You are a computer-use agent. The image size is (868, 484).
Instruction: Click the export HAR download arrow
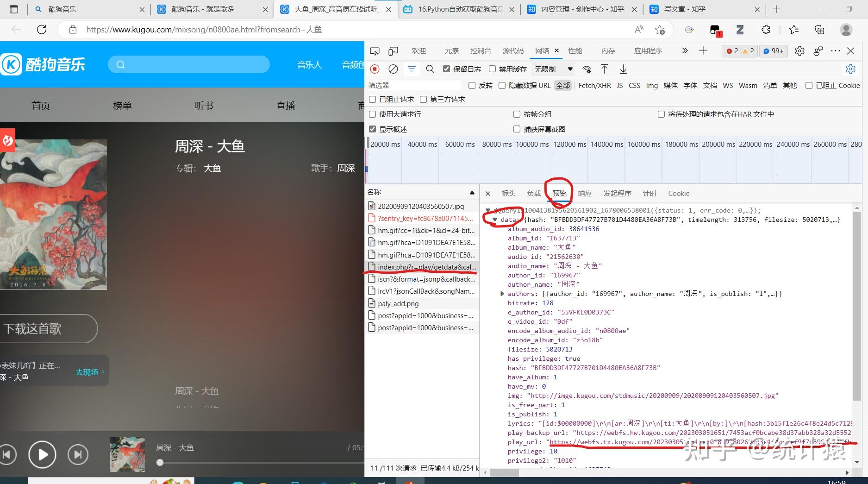[x=623, y=69]
